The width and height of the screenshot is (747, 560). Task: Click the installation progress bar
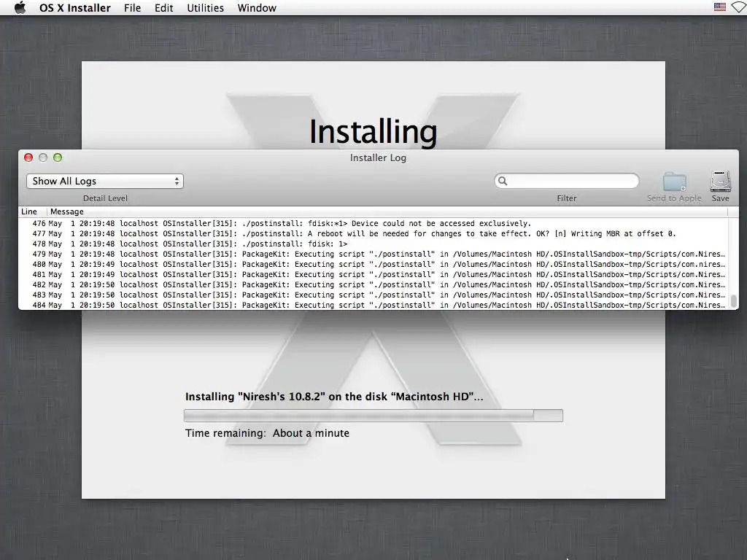(x=373, y=416)
